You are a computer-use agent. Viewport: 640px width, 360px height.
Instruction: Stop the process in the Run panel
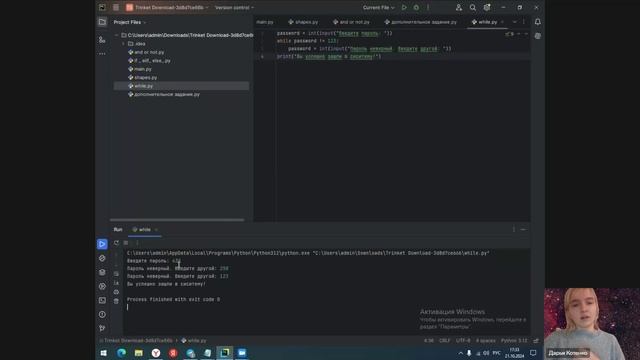pos(126,243)
